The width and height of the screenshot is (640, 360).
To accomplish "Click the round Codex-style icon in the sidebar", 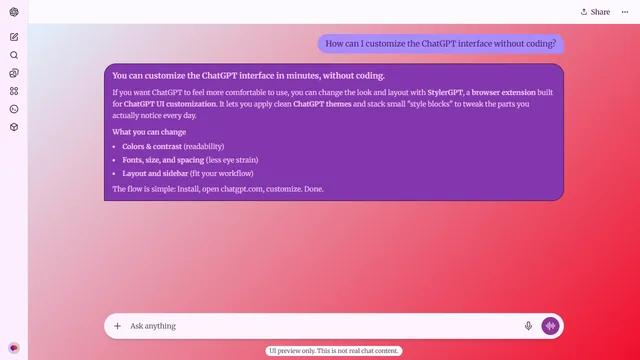I will point(14,109).
